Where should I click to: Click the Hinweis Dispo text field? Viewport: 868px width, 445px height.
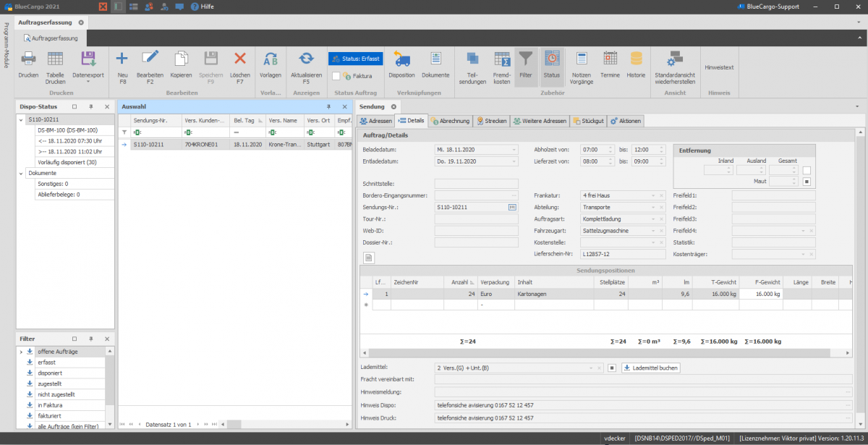(x=643, y=405)
